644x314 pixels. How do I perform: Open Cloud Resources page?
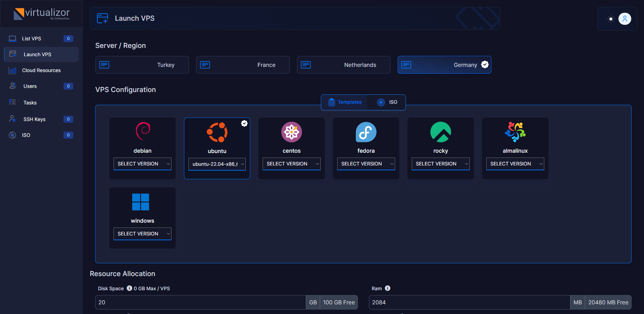(x=41, y=70)
